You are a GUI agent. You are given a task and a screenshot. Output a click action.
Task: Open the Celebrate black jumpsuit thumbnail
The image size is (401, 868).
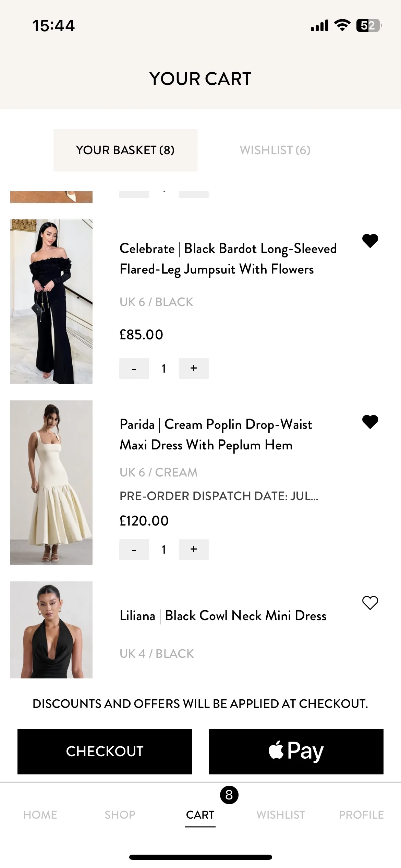point(51,302)
